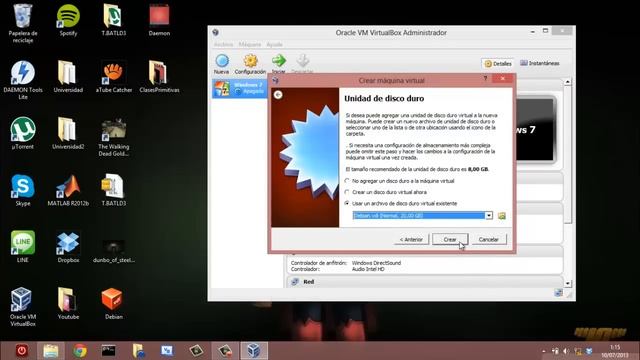Image resolution: width=640 pixels, height=360 pixels.
Task: Open Configuración gear icon in VirtualBox toolbar
Action: tap(250, 64)
